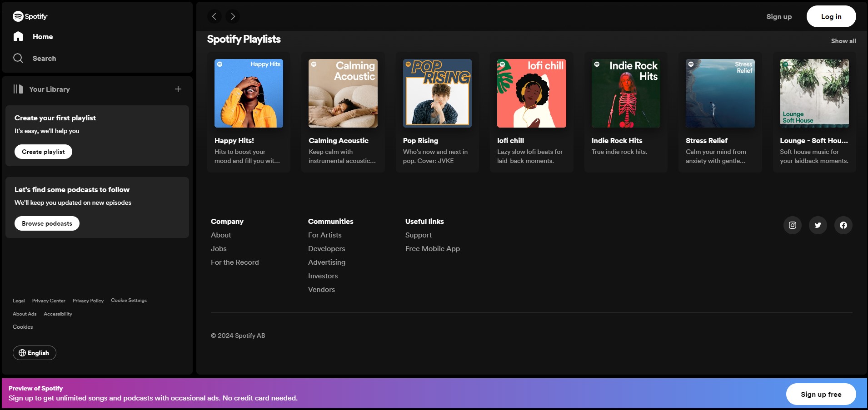Open the Support link

point(419,235)
